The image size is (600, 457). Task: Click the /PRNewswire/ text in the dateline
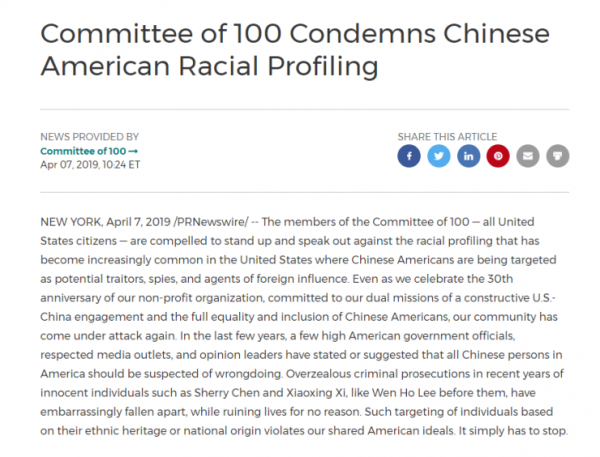point(211,222)
